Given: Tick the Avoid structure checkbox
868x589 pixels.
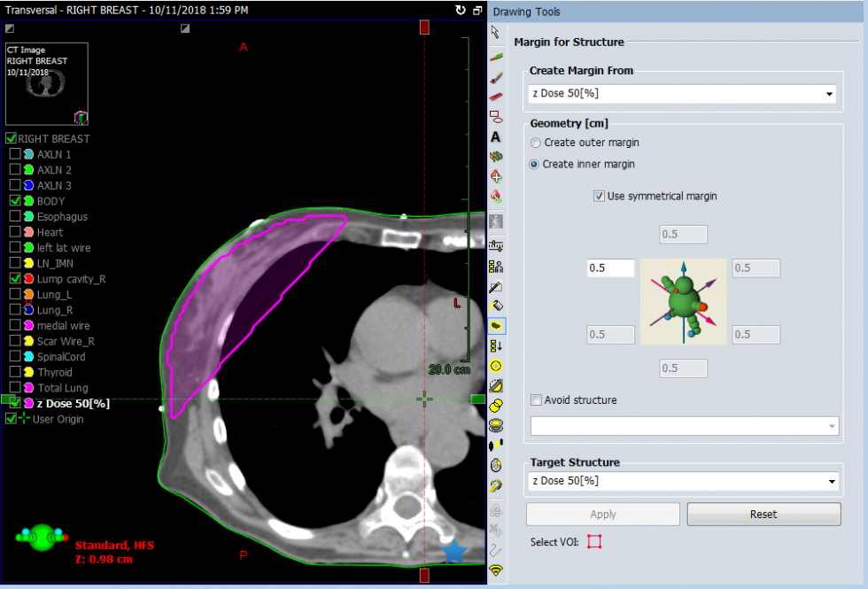Looking at the screenshot, I should click(536, 400).
